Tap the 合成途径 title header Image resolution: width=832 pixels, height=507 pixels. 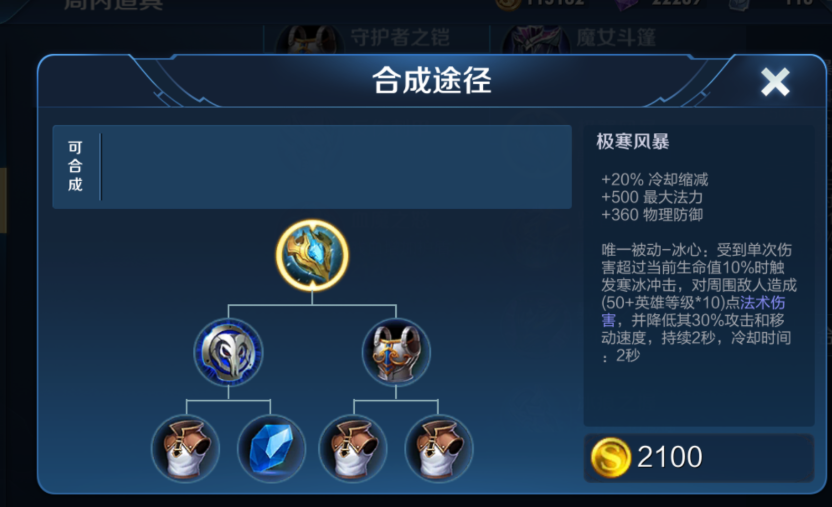coord(431,81)
